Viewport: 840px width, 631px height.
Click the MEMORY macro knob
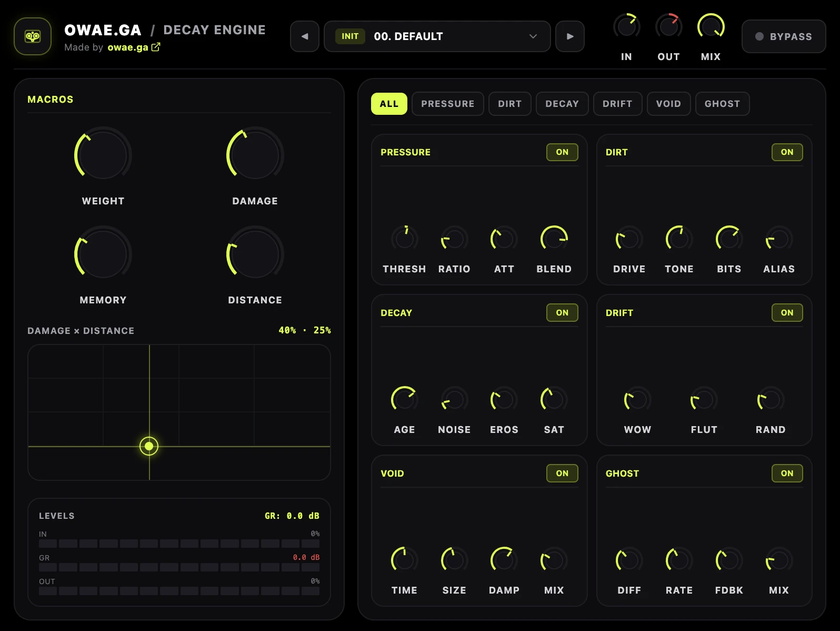pyautogui.click(x=103, y=254)
